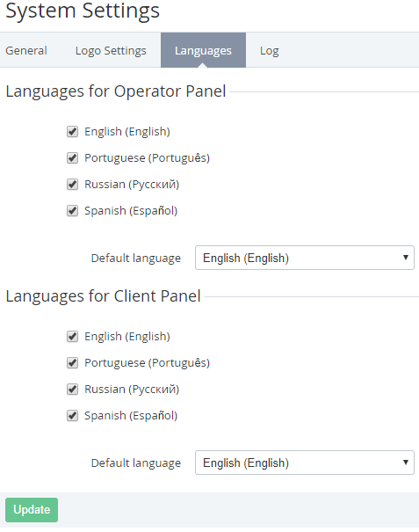Uncheck Spanish in Operator Panel languages

72,211
